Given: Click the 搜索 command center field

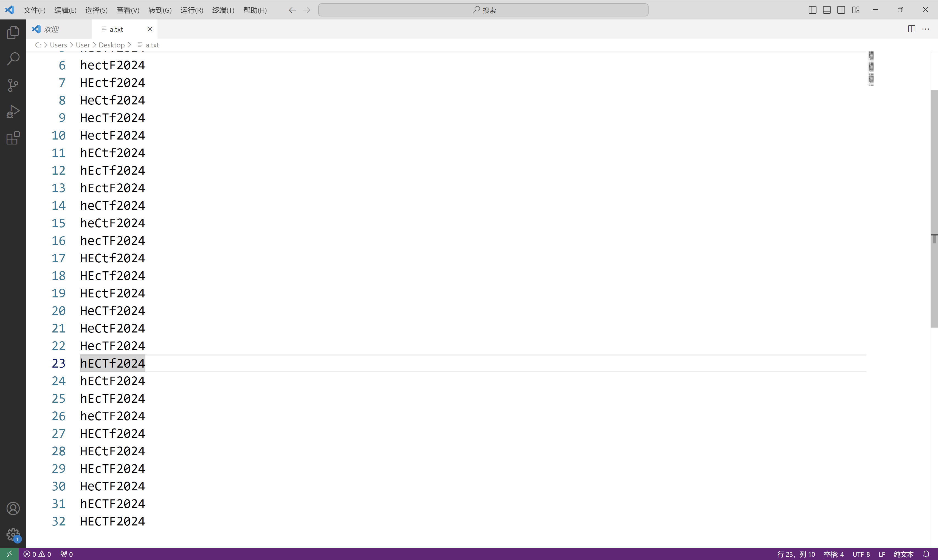Looking at the screenshot, I should [483, 10].
